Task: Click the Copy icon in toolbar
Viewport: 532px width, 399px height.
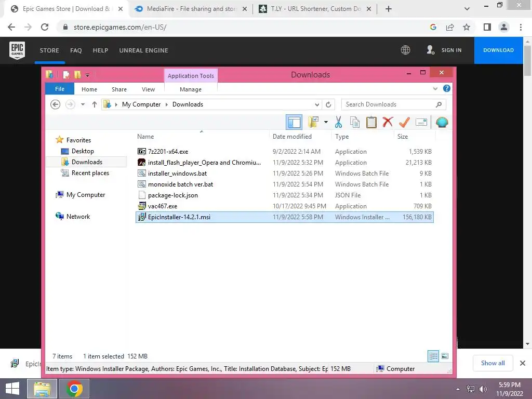Action: tap(354, 122)
